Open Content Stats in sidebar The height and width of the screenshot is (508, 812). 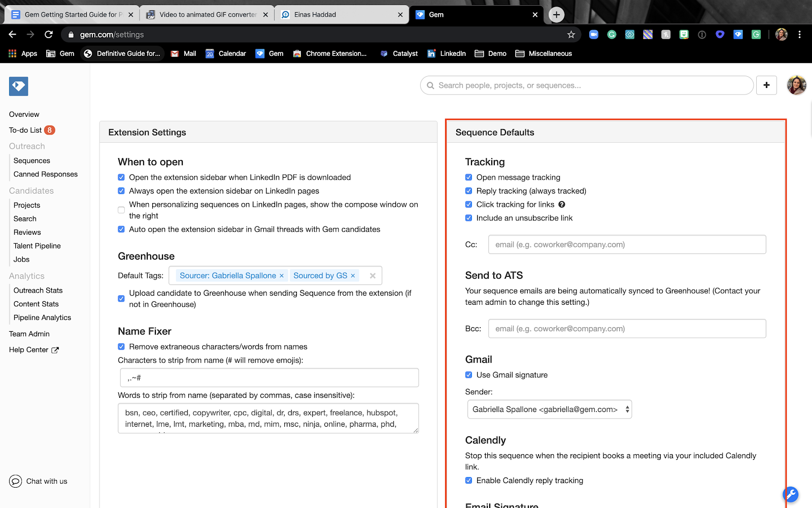36,304
